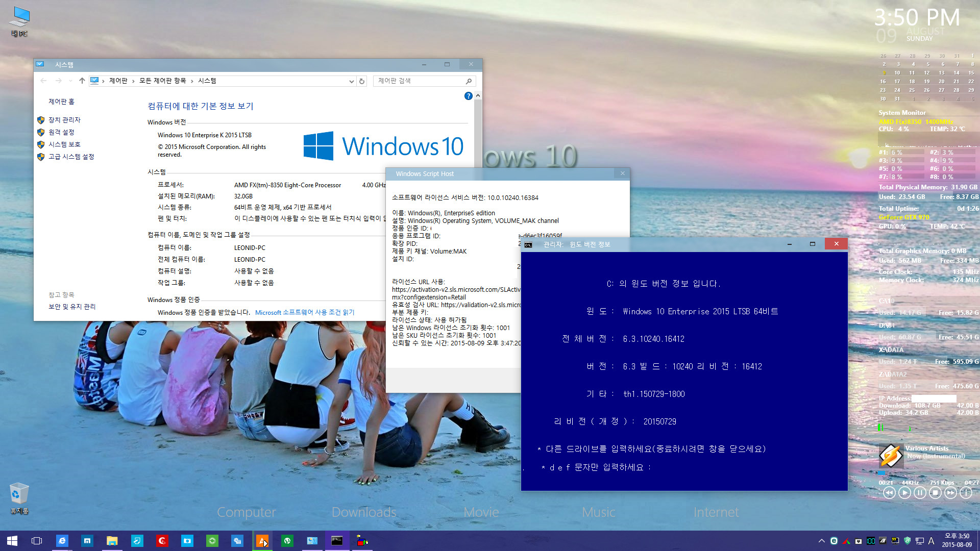
Task: Open System protection link (시스템 보호)
Action: [x=64, y=144]
